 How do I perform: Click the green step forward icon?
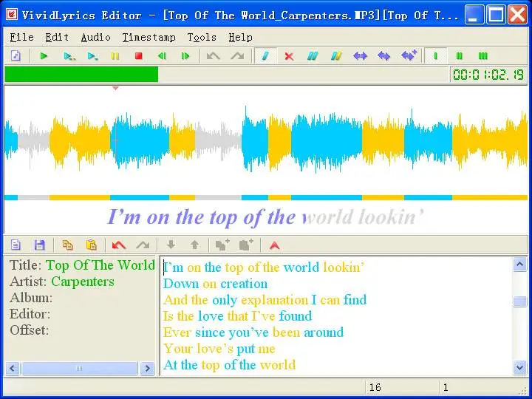click(185, 55)
